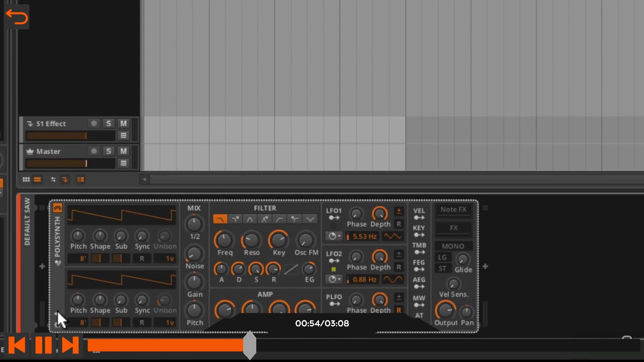The width and height of the screenshot is (644, 362).
Task: Add a device before Polysynth
Action: [x=42, y=266]
